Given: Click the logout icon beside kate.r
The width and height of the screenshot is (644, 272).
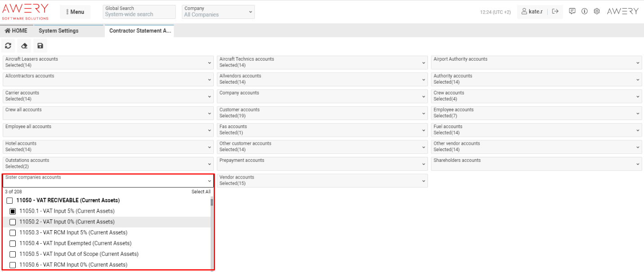Looking at the screenshot, I should (555, 11).
